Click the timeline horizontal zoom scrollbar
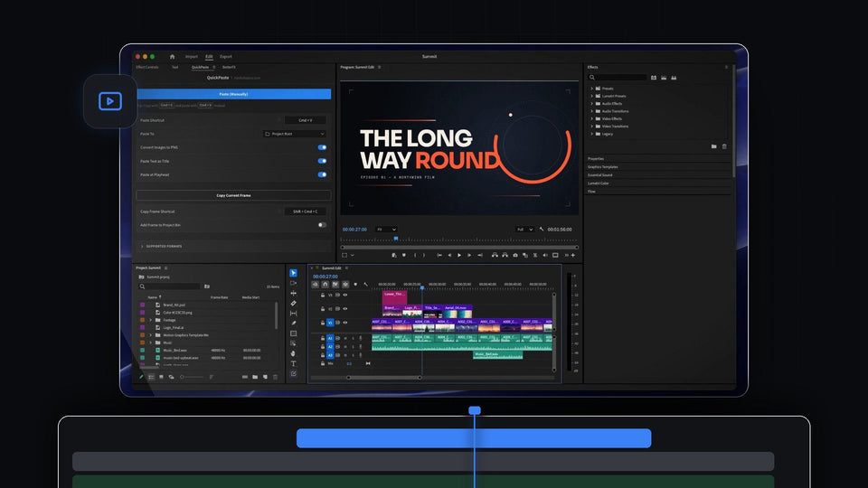 coord(384,378)
